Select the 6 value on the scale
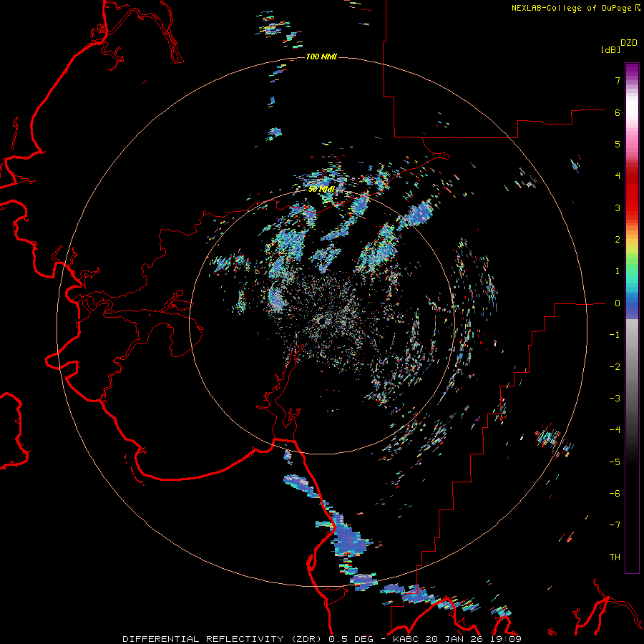 point(618,112)
